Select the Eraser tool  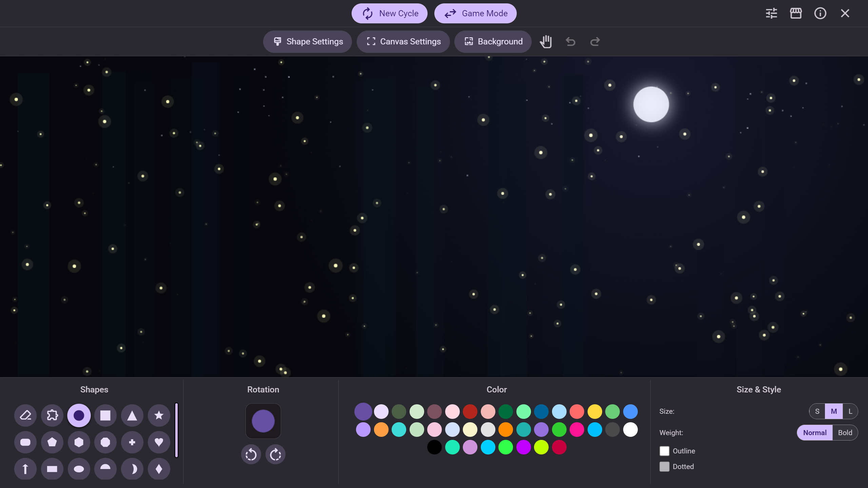click(x=25, y=415)
